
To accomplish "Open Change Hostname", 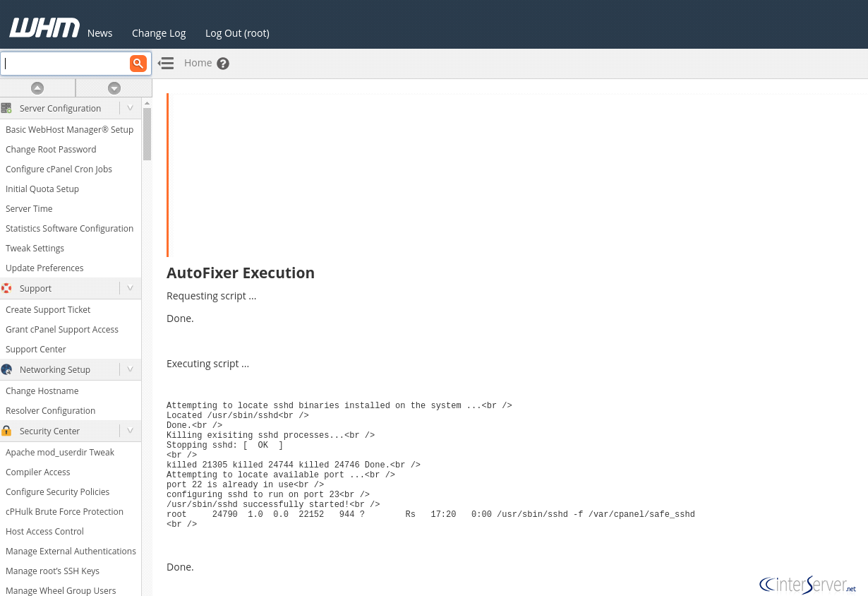I will click(x=42, y=391).
